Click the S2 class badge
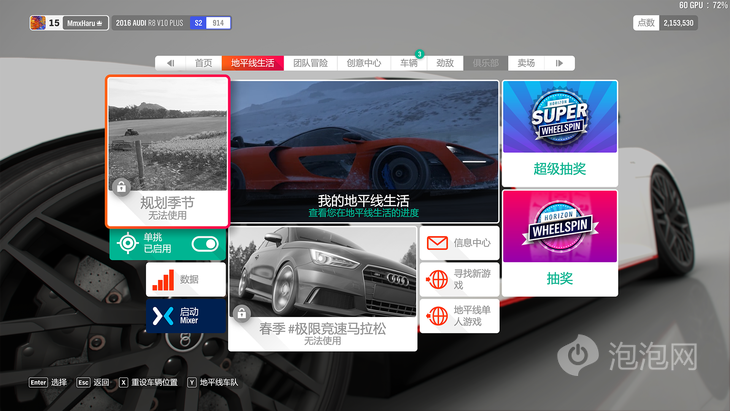Viewport: 730px width, 411px height. (x=198, y=23)
